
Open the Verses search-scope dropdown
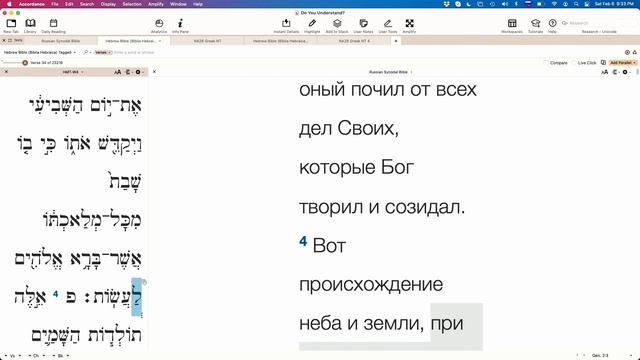coord(103,52)
